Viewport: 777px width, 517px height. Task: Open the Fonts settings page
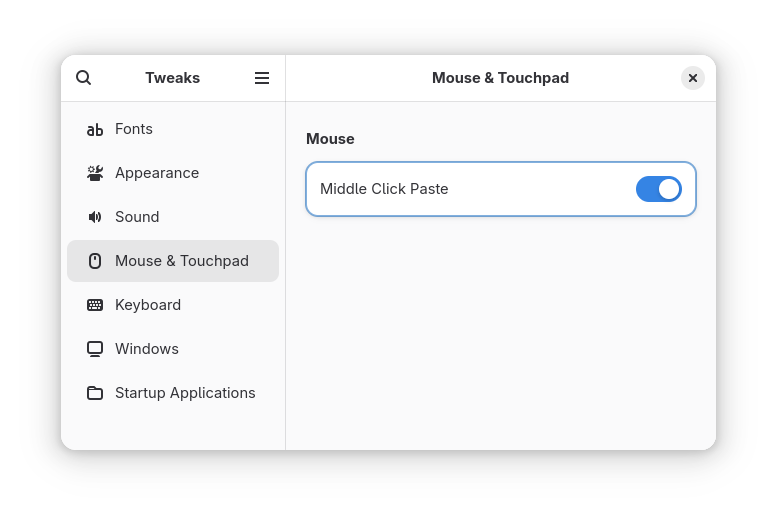point(134,129)
